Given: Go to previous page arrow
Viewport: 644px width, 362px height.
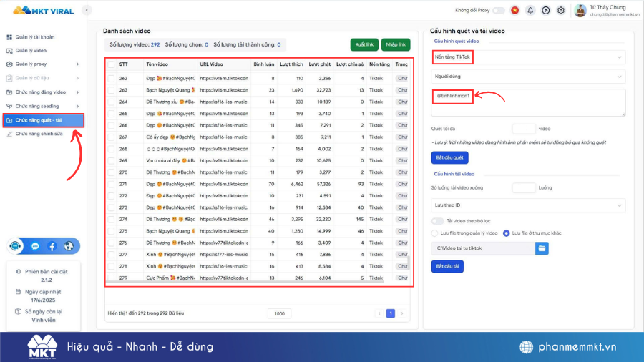Looking at the screenshot, I should pyautogui.click(x=379, y=313).
